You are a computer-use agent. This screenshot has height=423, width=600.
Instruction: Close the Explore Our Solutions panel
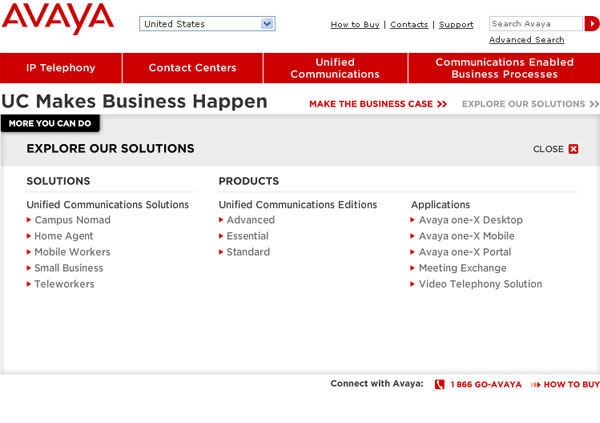[555, 149]
